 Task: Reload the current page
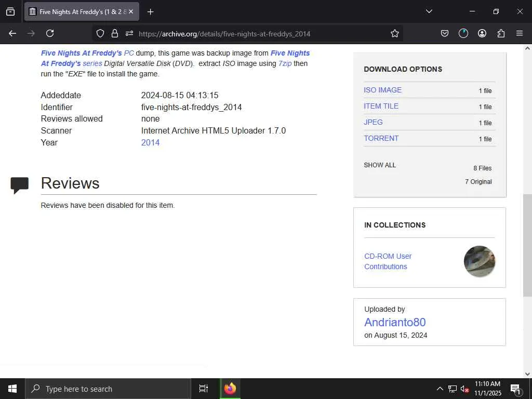click(50, 33)
